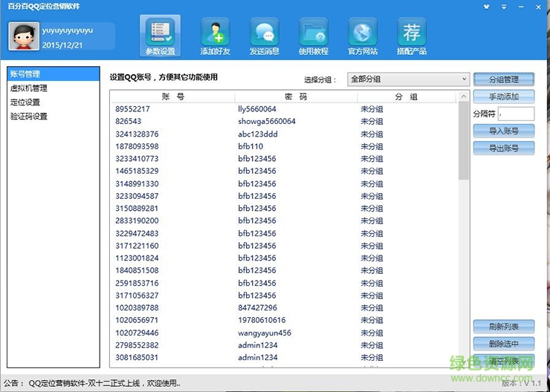Click the account list scrollbar thumb
550x392 pixels.
pos(463,141)
